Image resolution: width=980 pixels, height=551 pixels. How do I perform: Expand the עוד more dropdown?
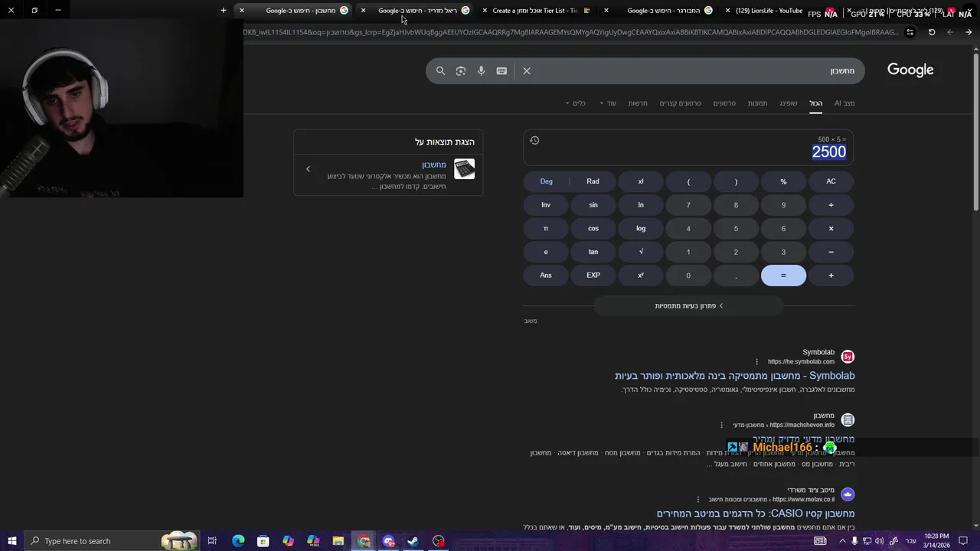(x=608, y=103)
